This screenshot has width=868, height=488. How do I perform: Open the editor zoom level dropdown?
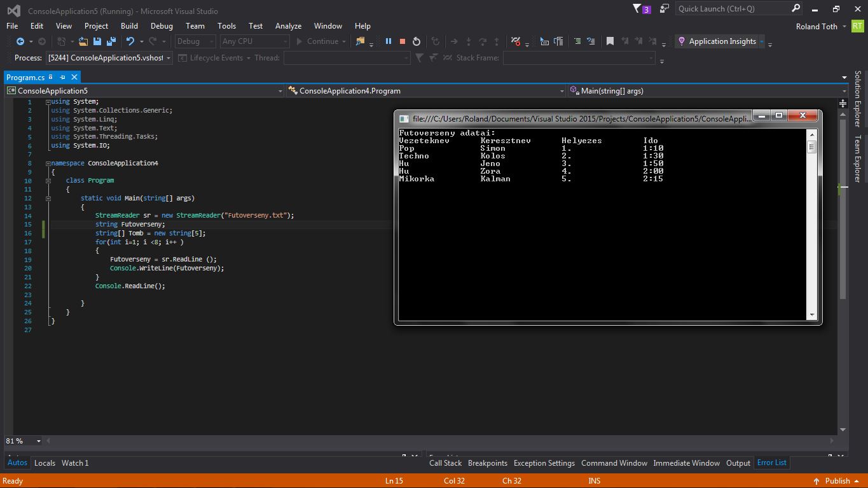coord(39,441)
